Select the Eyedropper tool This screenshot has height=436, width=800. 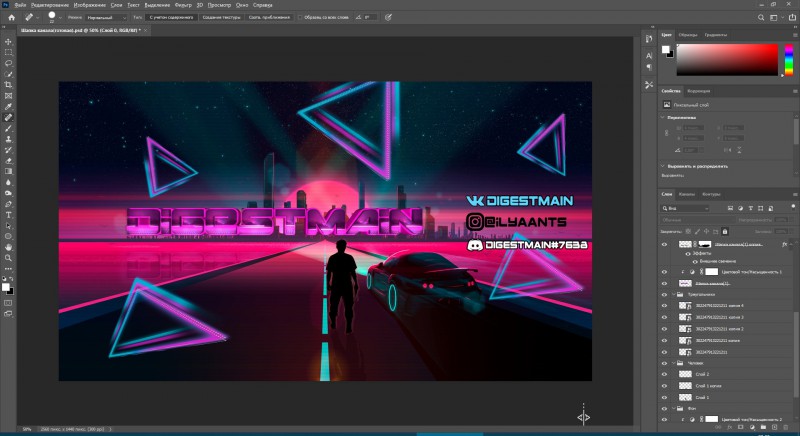pyautogui.click(x=8, y=107)
